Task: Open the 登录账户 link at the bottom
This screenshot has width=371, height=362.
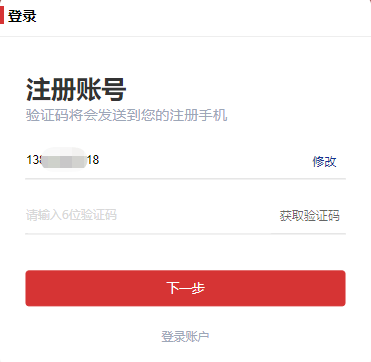Action: pos(185,337)
